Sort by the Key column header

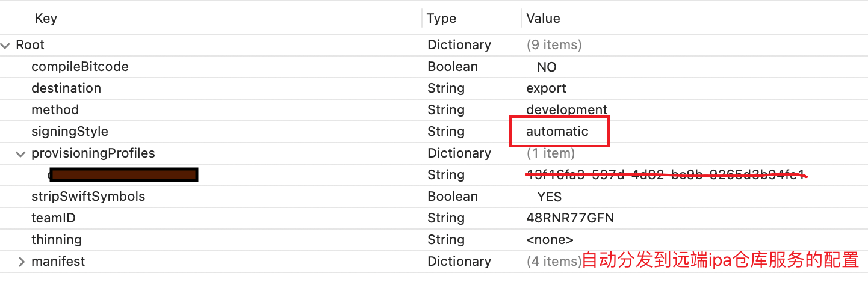46,19
